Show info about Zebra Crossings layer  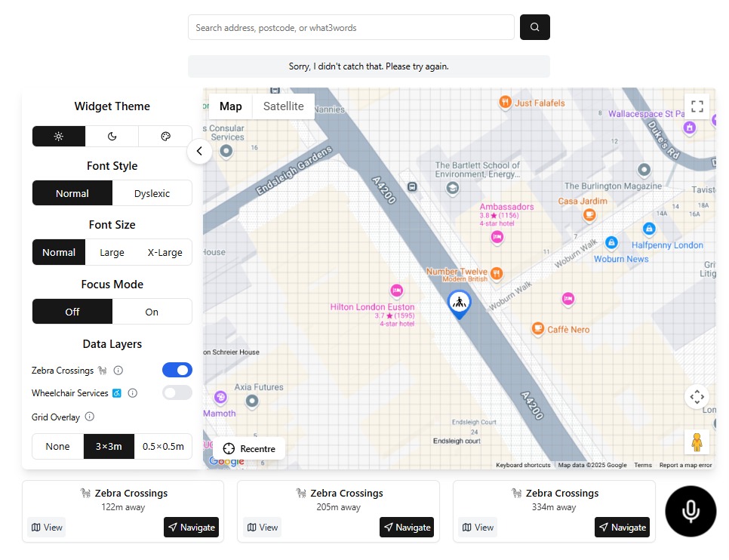click(x=118, y=371)
